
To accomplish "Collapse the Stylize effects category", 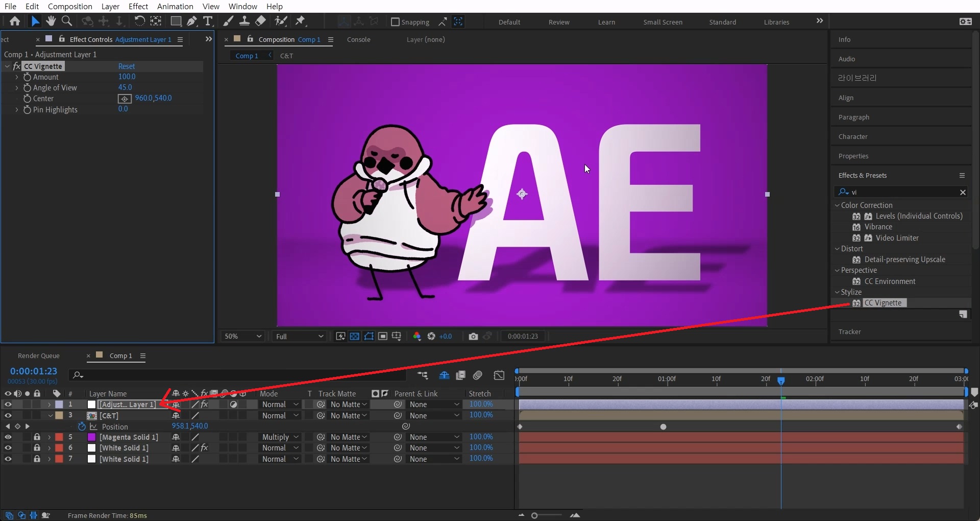I will 837,292.
